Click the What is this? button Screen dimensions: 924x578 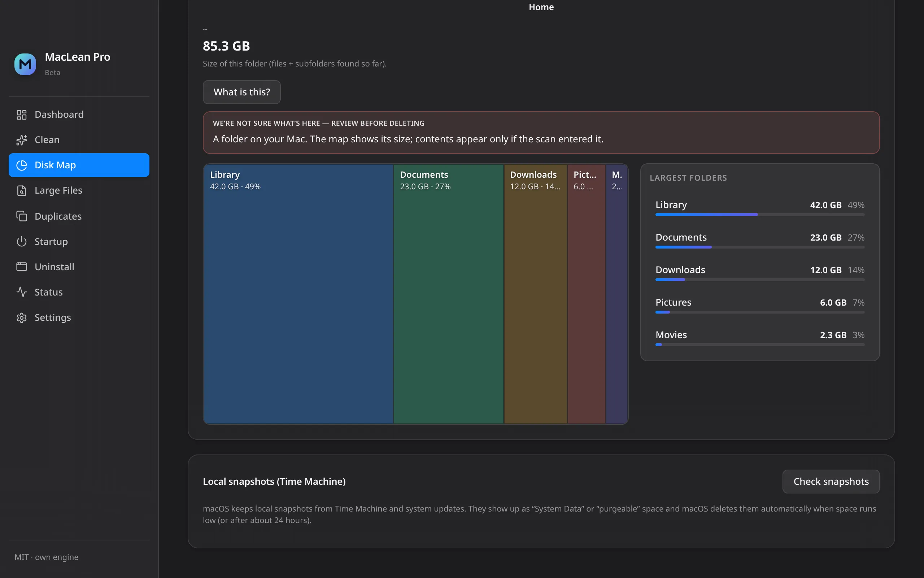242,92
